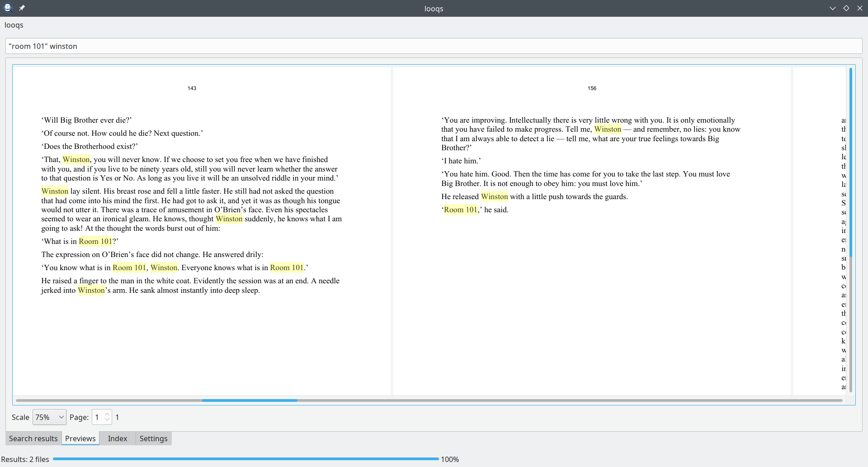Click the line 'The expression on O'Brien's face'
Screen dimensions: 868x467
tap(152, 254)
